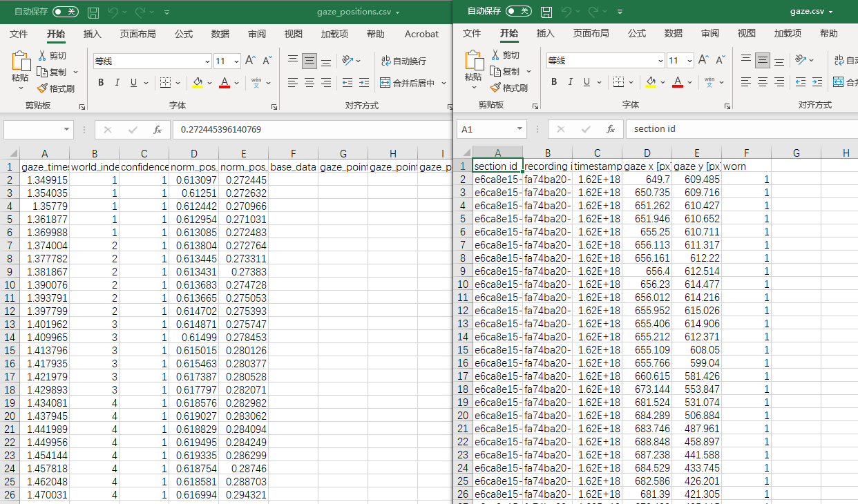Open 文件 menu in gaze_positions.csv window

[19, 34]
